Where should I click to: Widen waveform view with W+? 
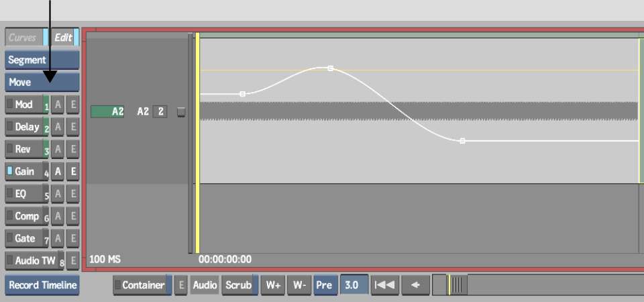(x=272, y=285)
